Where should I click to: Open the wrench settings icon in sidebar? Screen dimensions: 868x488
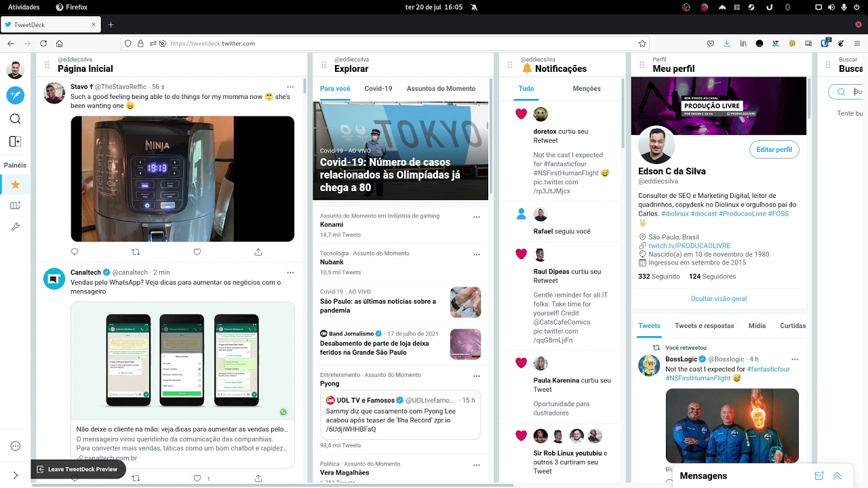pyautogui.click(x=15, y=227)
